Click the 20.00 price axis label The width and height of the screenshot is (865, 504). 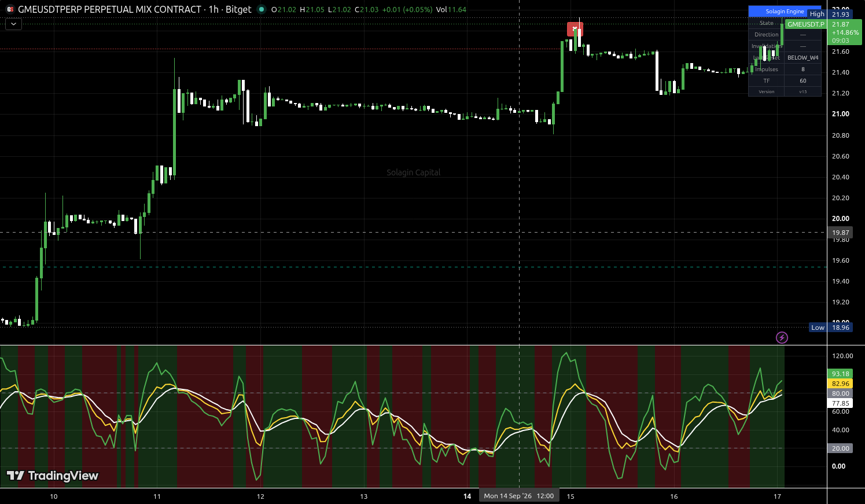coord(841,219)
